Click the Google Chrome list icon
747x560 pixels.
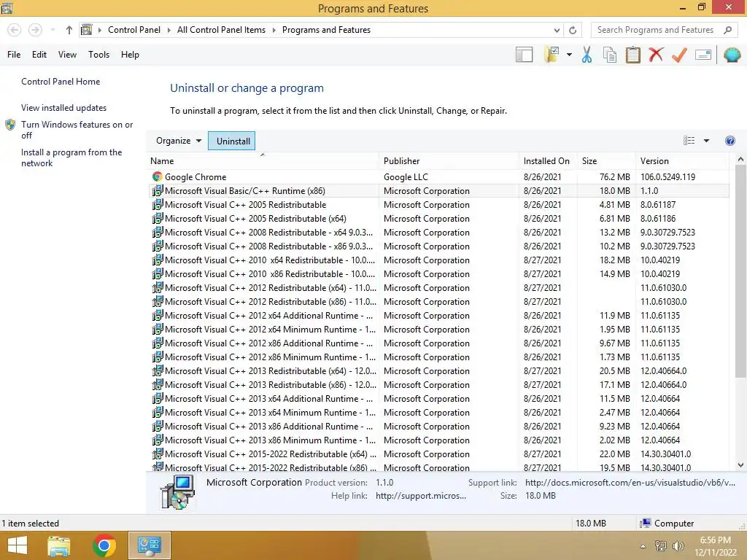click(x=158, y=176)
